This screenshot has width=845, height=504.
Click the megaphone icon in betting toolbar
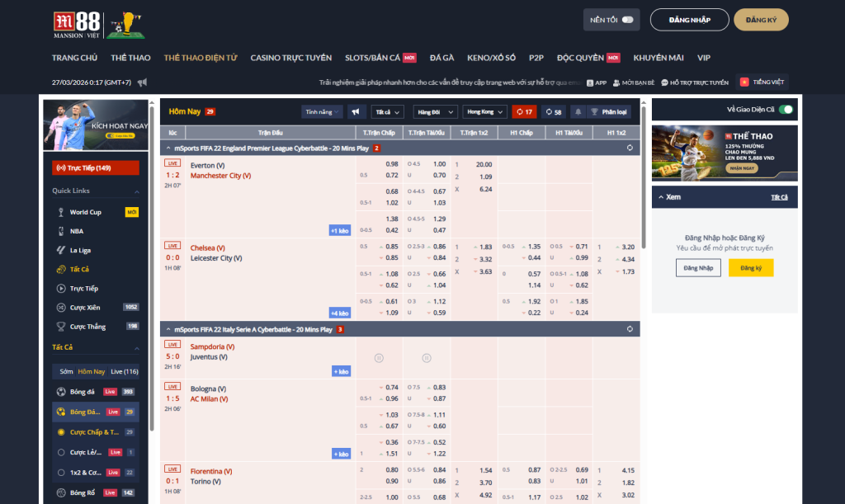(x=356, y=112)
